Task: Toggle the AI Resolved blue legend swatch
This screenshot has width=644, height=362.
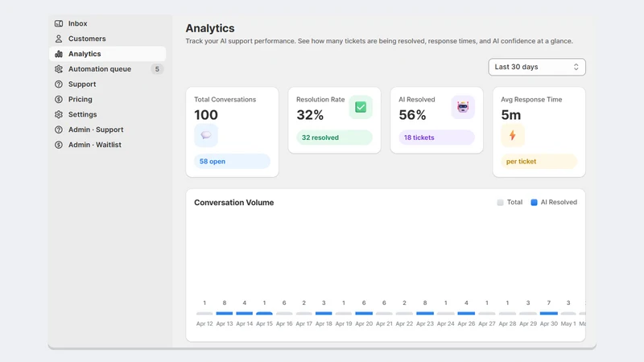Action: (534, 203)
